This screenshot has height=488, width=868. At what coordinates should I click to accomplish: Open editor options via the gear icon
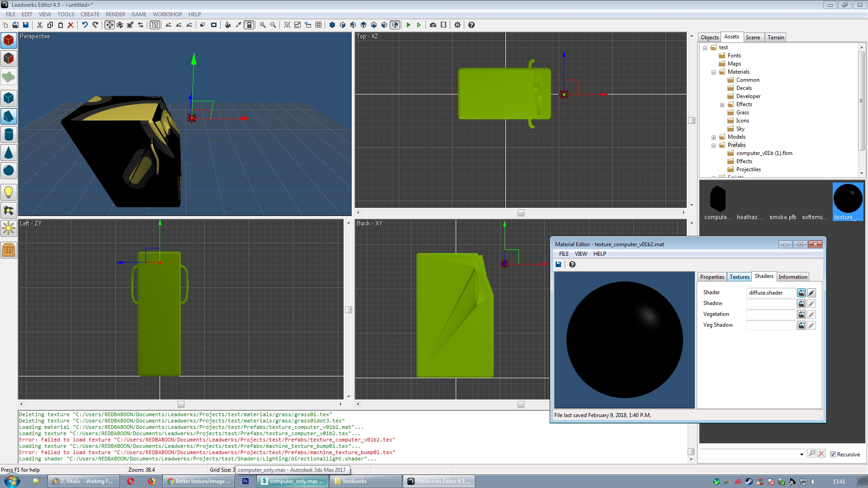457,25
